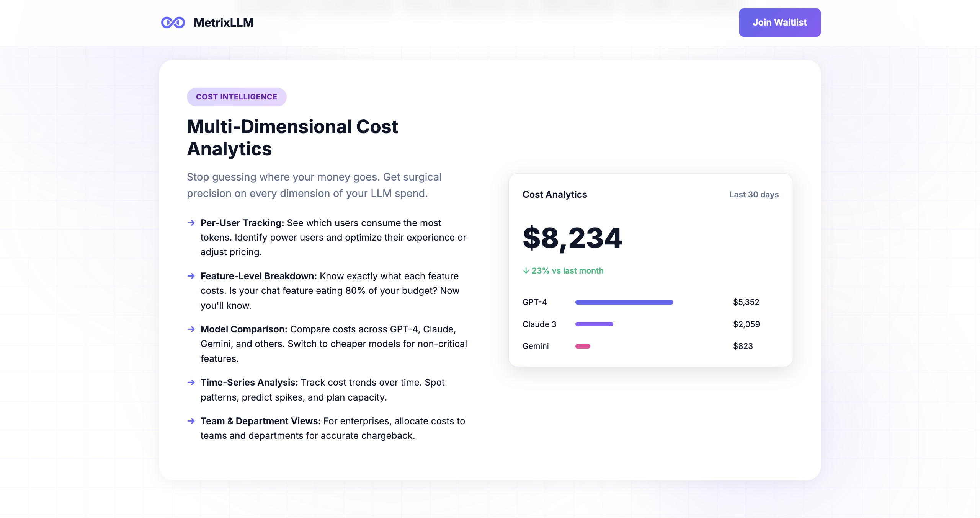Image resolution: width=980 pixels, height=518 pixels.
Task: Click the arrow icon beside Model Comparison
Action: click(x=191, y=329)
